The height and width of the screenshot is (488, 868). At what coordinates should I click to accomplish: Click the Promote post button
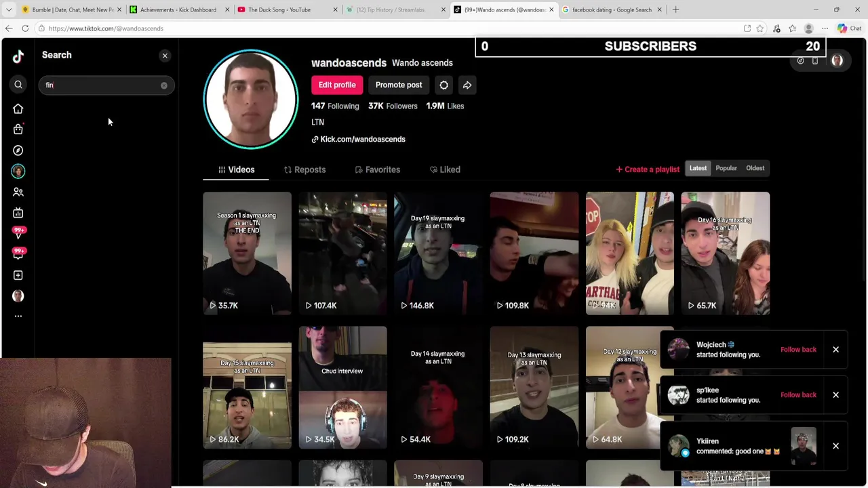click(x=399, y=85)
